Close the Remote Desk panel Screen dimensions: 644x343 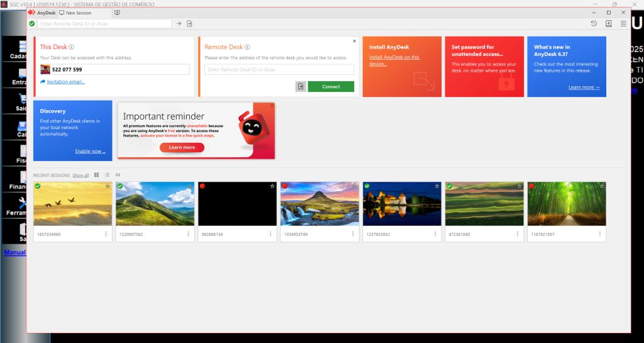355,41
